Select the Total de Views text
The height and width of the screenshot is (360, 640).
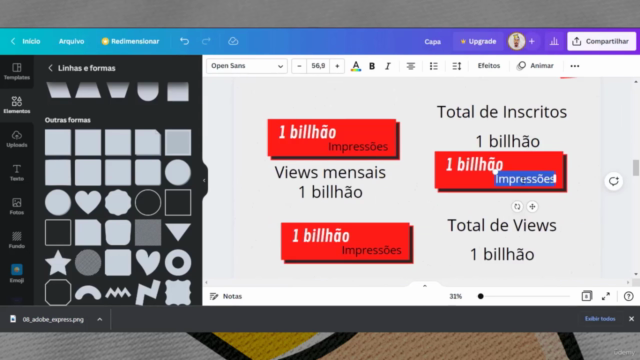502,225
